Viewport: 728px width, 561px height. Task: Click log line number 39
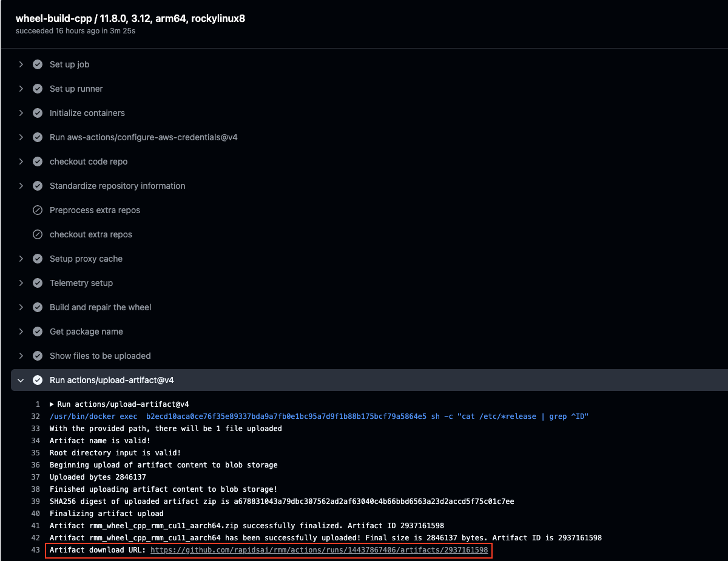tap(35, 501)
